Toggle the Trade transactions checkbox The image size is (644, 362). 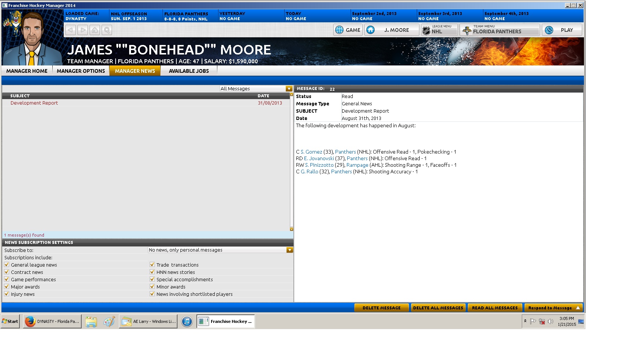click(152, 265)
